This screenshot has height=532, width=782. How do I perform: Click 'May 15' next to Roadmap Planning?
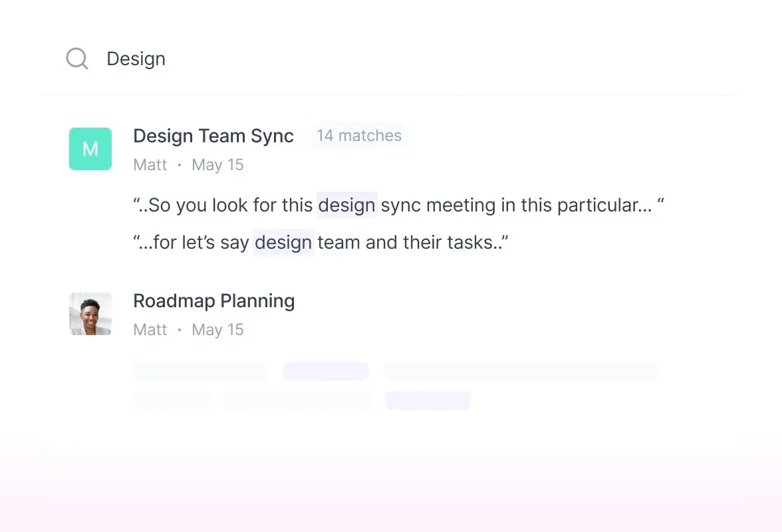coord(217,329)
